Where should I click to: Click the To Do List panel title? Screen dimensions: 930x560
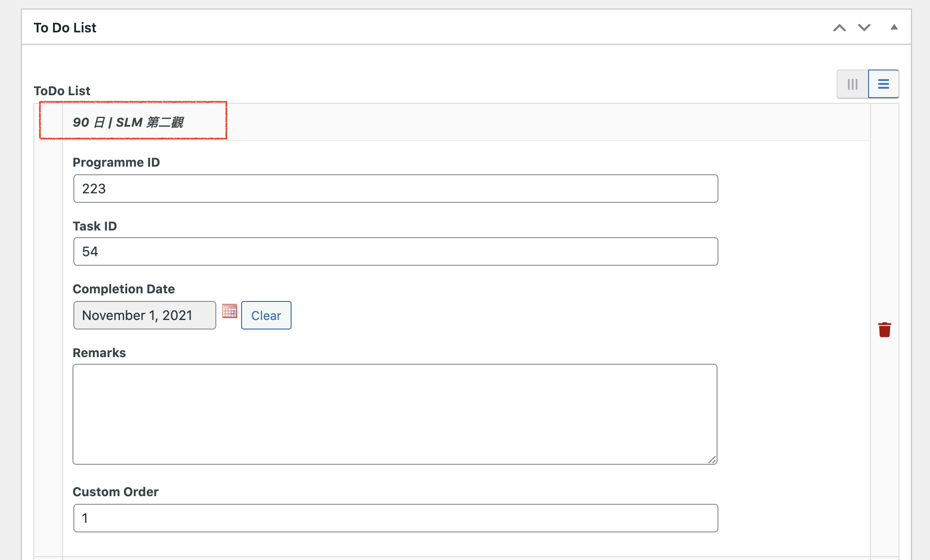click(x=65, y=28)
